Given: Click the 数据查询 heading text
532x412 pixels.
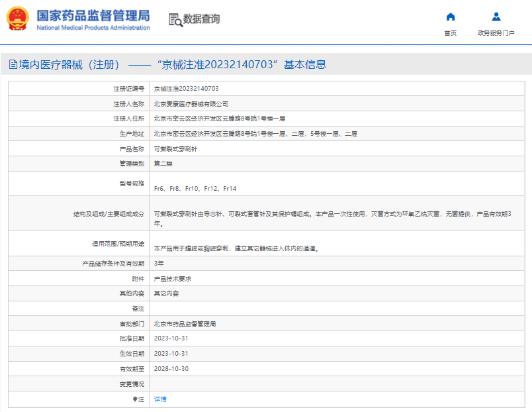Looking at the screenshot, I should point(202,19).
